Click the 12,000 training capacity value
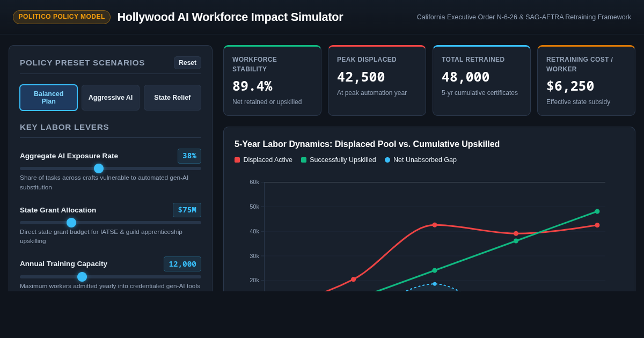Viewport: 644px width, 338px height. click(182, 264)
